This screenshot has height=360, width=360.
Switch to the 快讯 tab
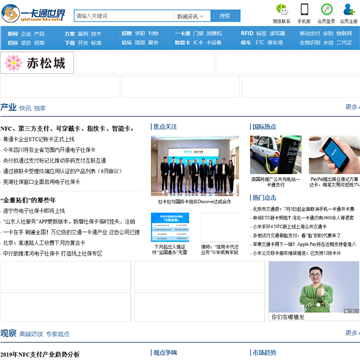click(x=25, y=108)
